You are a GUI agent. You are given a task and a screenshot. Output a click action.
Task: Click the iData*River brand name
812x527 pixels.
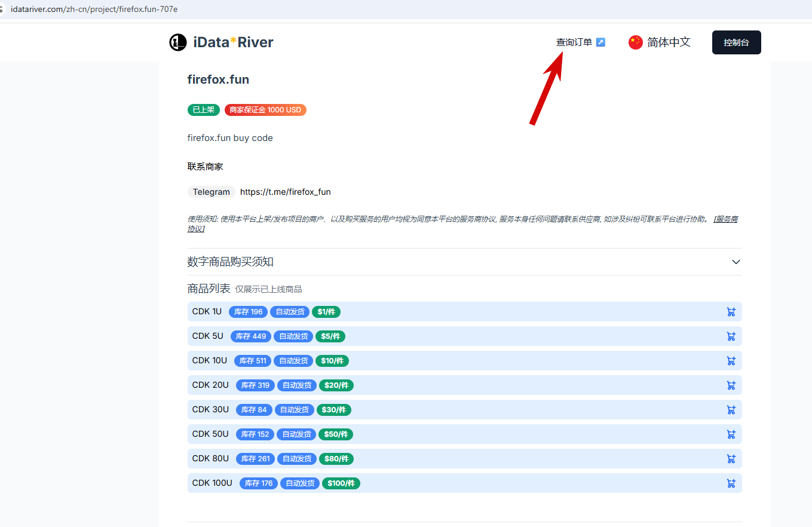coord(233,42)
